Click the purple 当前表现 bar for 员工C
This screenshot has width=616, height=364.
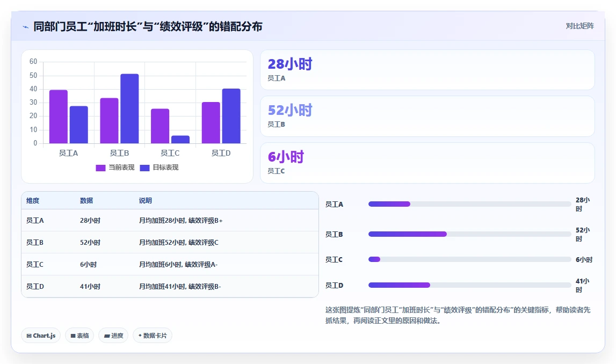(160, 127)
